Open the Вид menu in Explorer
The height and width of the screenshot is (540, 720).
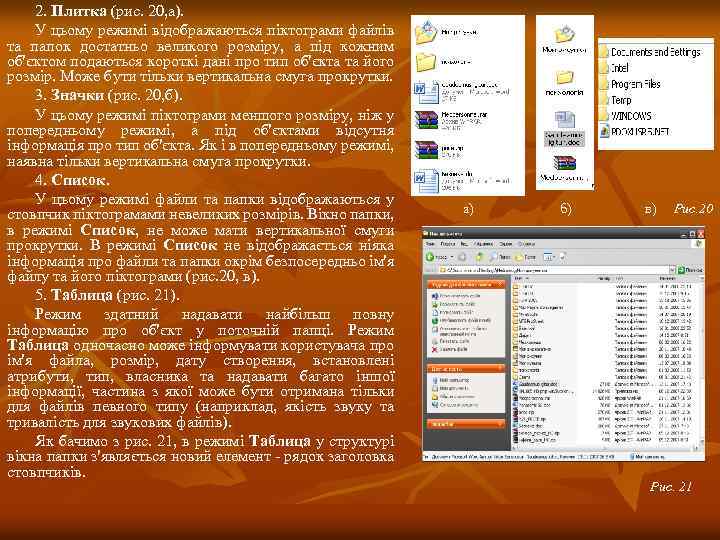click(x=464, y=244)
